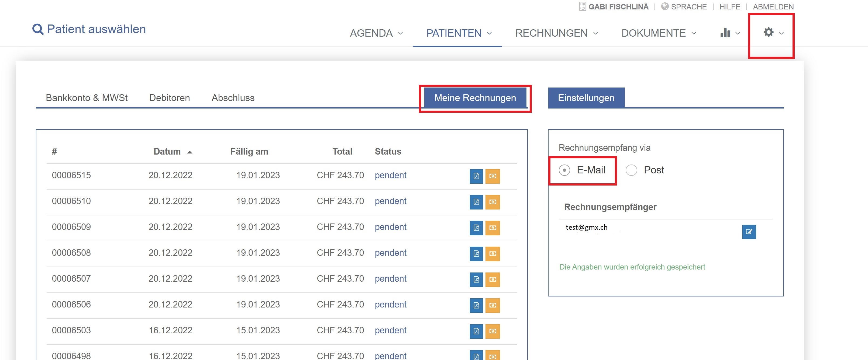Open PDF icon for invoice 00006508
Viewport: 868px width, 360px height.
(x=476, y=254)
